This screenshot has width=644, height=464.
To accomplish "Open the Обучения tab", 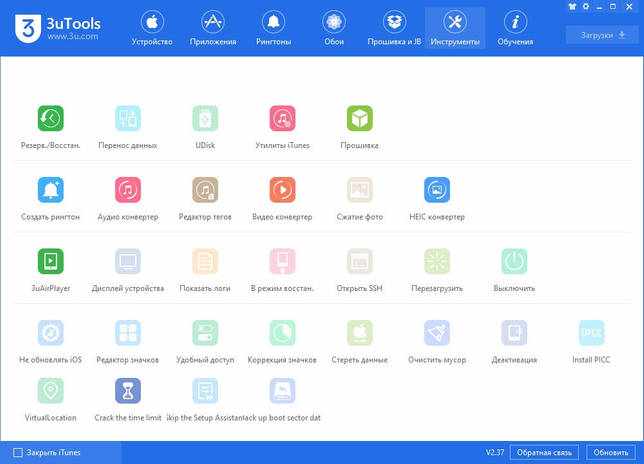I will tap(515, 28).
